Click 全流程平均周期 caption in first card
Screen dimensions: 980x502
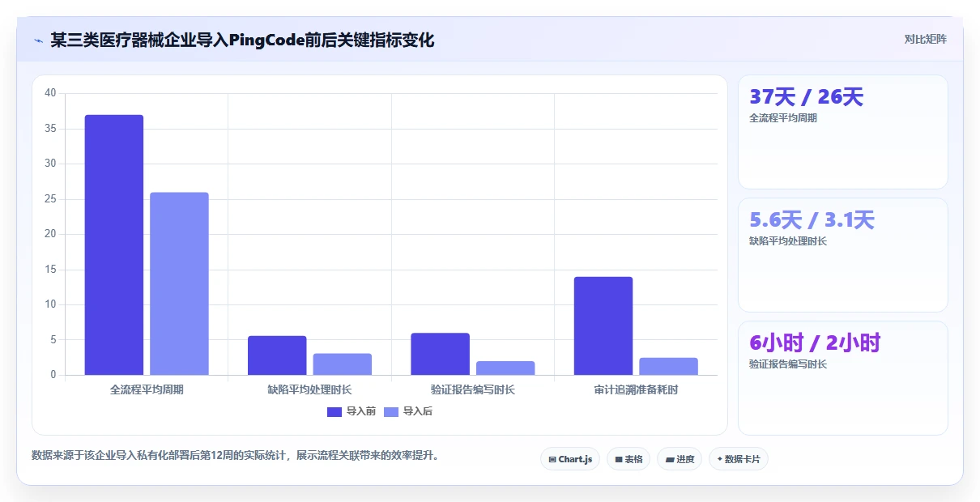pos(783,117)
